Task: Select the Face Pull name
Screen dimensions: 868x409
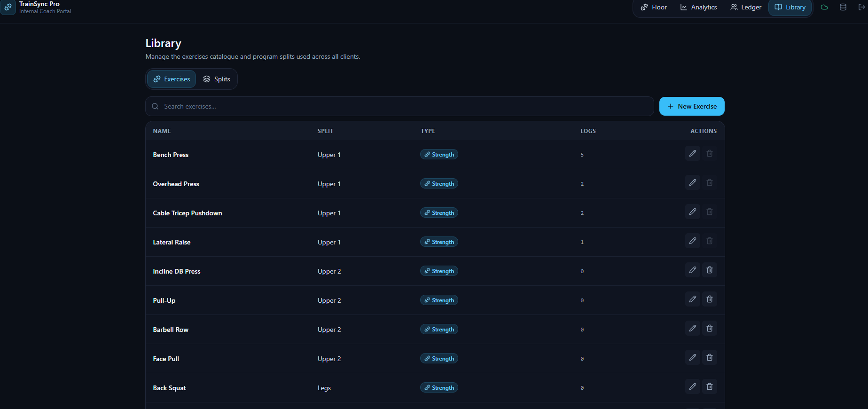Action: 166,359
